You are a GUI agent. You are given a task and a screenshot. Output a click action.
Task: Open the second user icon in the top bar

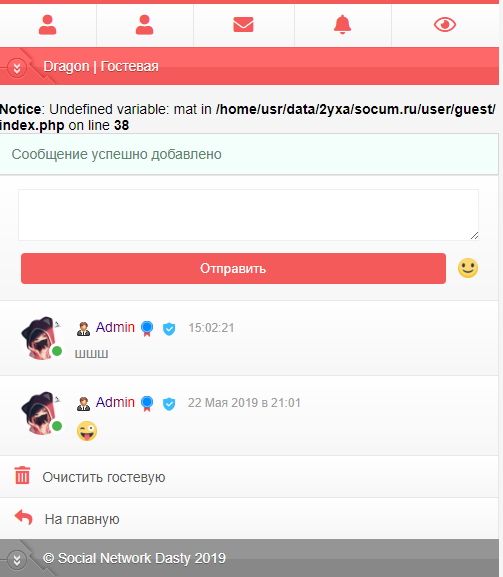pyautogui.click(x=144, y=25)
